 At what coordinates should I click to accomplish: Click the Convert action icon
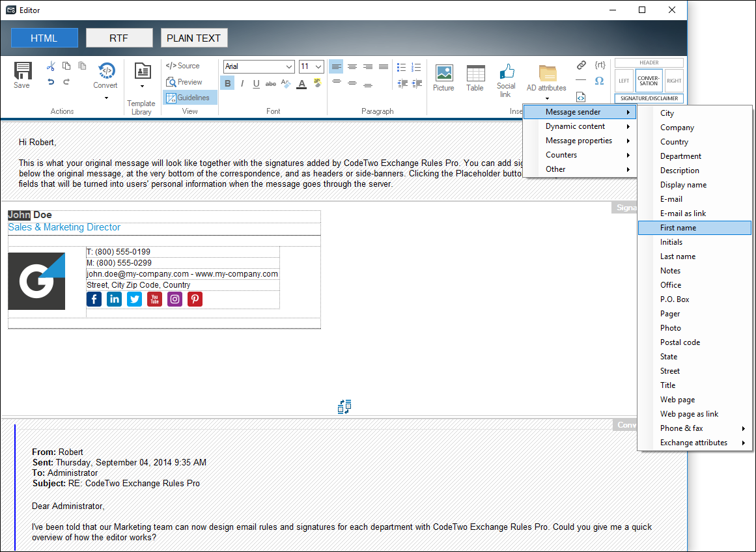[105, 74]
